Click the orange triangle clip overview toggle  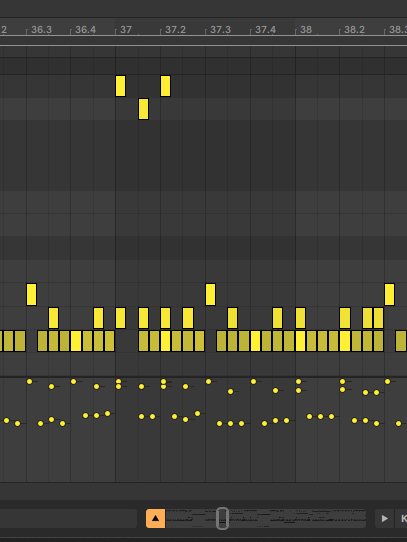tap(156, 518)
